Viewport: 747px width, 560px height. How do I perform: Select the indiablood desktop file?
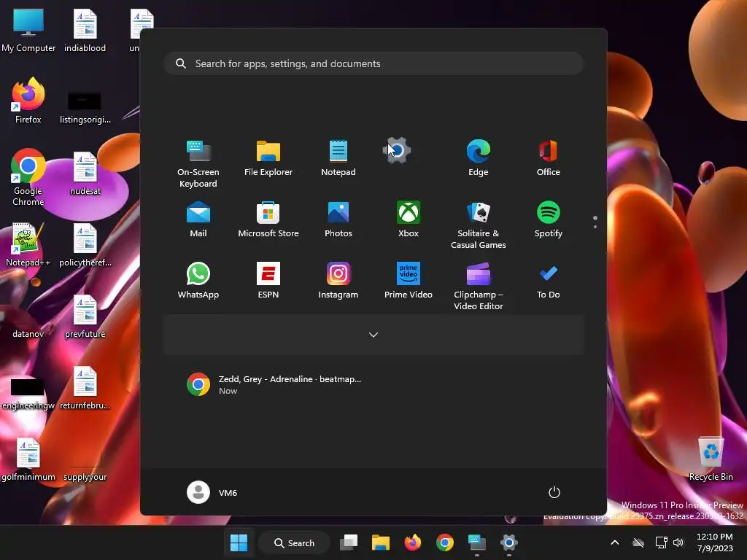pyautogui.click(x=85, y=30)
